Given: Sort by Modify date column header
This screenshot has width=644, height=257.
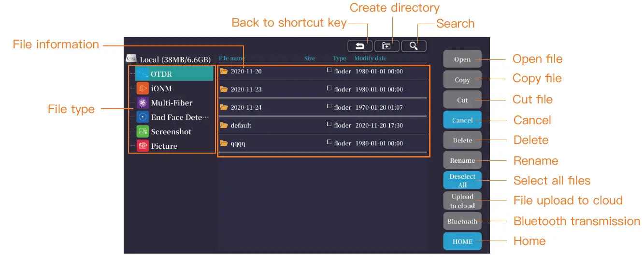Looking at the screenshot, I should click(x=371, y=58).
